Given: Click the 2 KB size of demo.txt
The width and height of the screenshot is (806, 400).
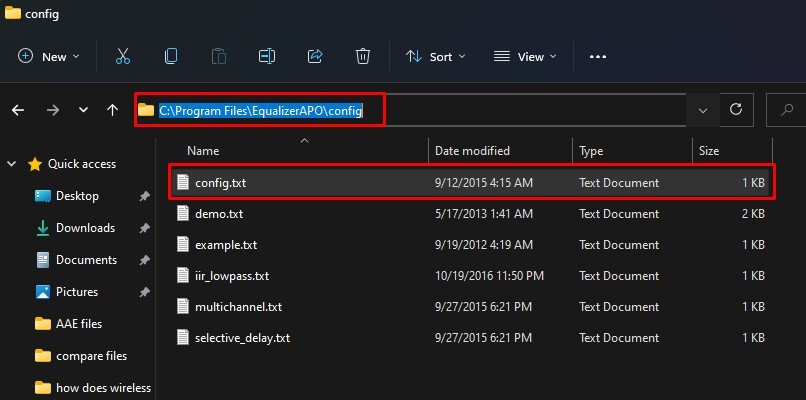Looking at the screenshot, I should point(753,214).
